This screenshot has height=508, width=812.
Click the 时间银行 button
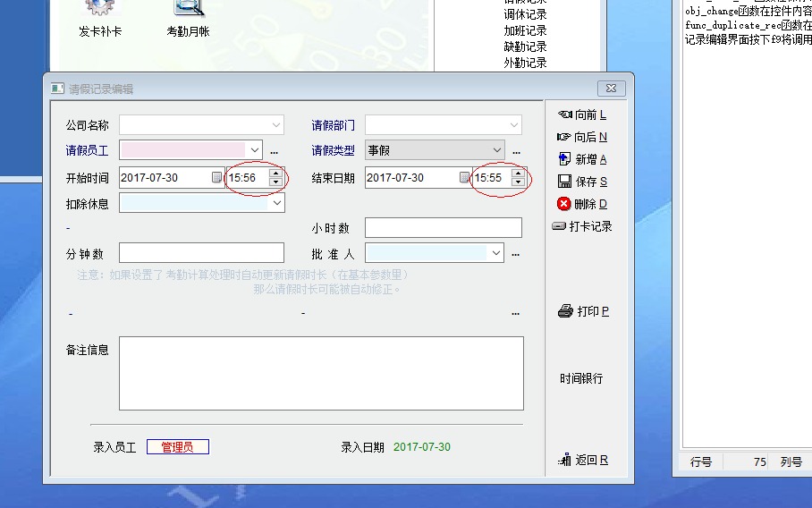(x=581, y=378)
